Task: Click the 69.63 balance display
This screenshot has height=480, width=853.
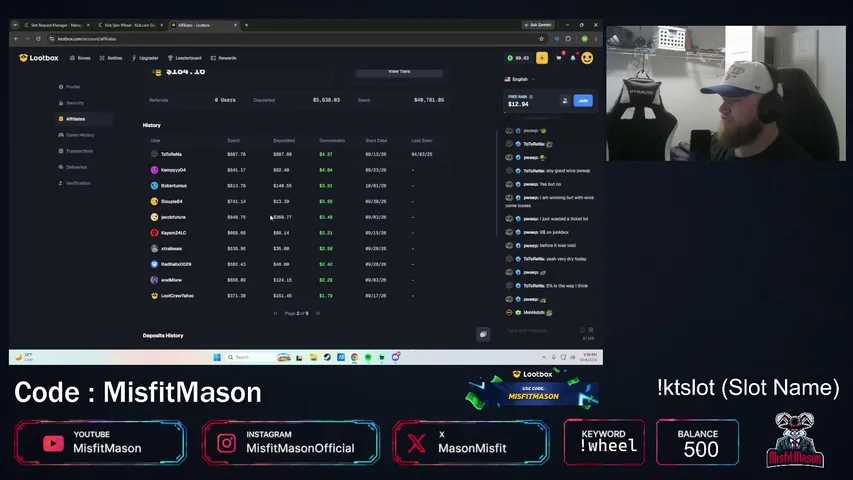Action: [518, 58]
